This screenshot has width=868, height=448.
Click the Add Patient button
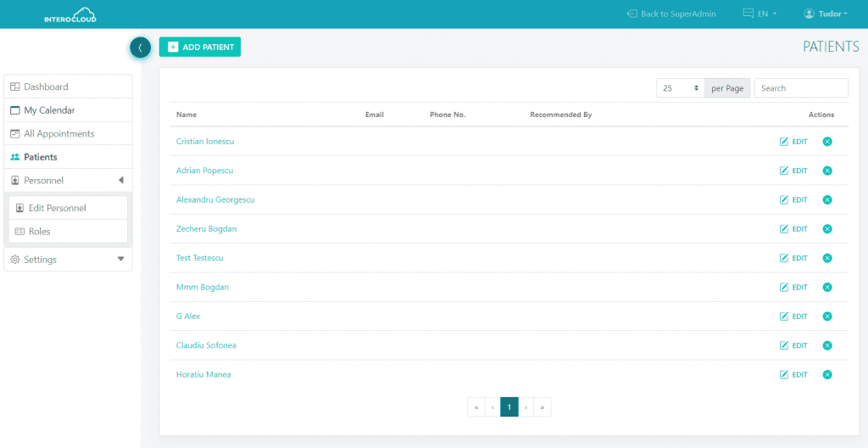point(200,48)
